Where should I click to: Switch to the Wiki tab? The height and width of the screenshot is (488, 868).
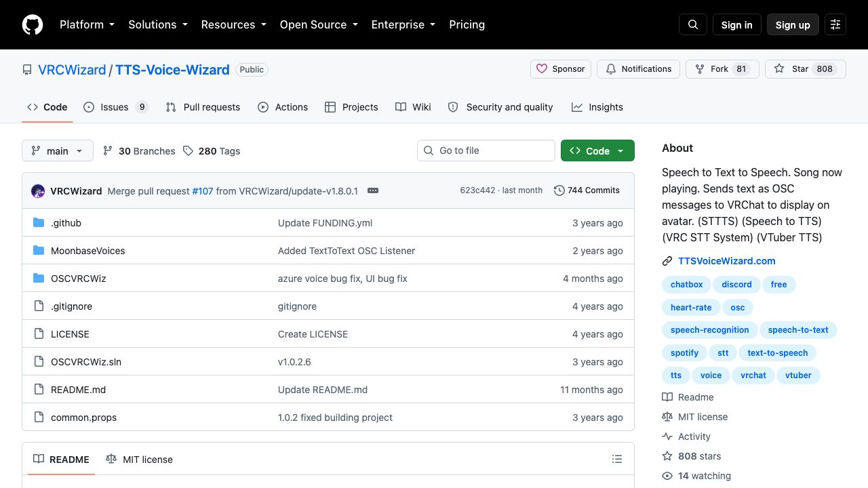pyautogui.click(x=413, y=107)
